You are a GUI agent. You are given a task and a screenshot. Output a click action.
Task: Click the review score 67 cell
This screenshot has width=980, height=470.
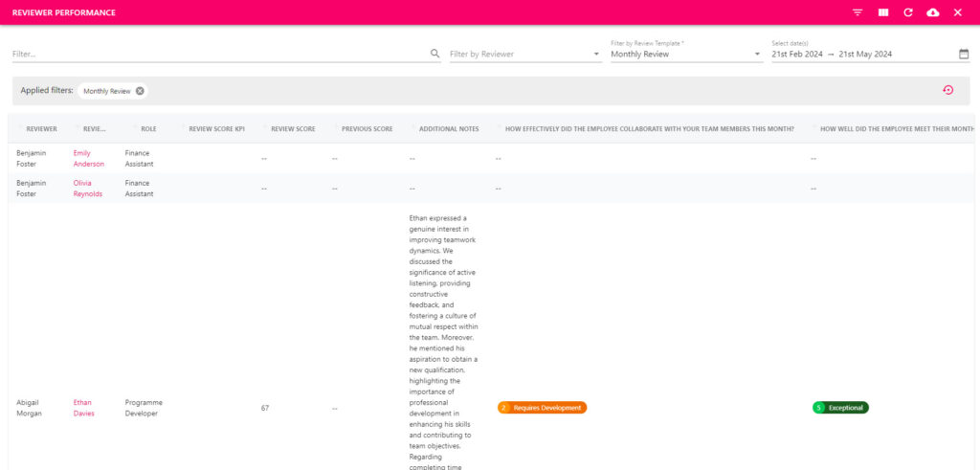pyautogui.click(x=265, y=408)
